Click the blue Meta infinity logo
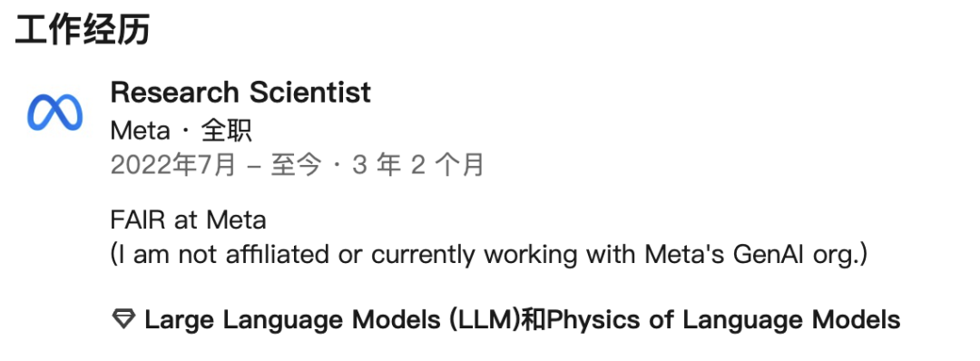Image resolution: width=980 pixels, height=361 pixels. (x=55, y=112)
